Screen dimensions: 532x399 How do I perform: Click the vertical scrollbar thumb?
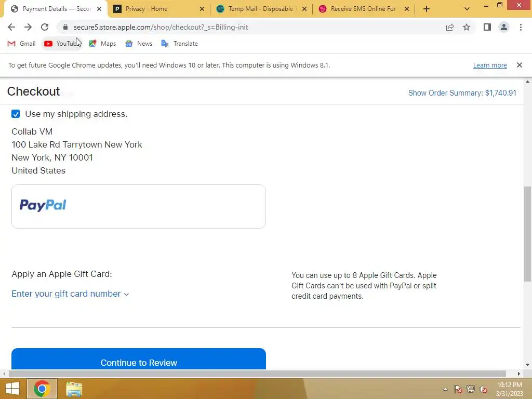(x=527, y=234)
